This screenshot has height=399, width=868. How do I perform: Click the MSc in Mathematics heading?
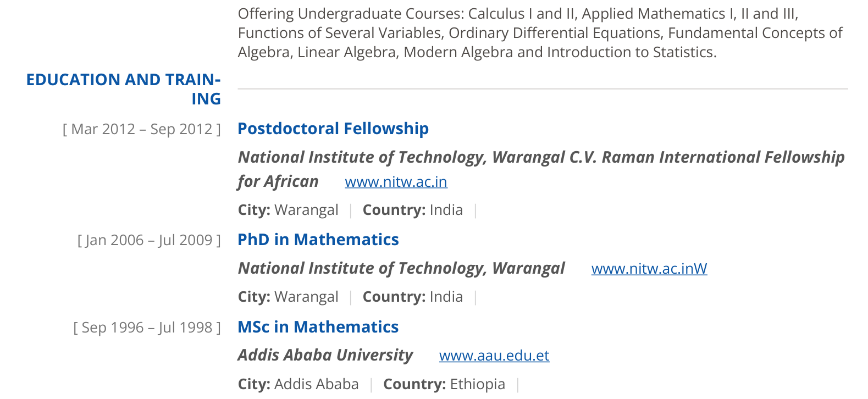coord(318,327)
